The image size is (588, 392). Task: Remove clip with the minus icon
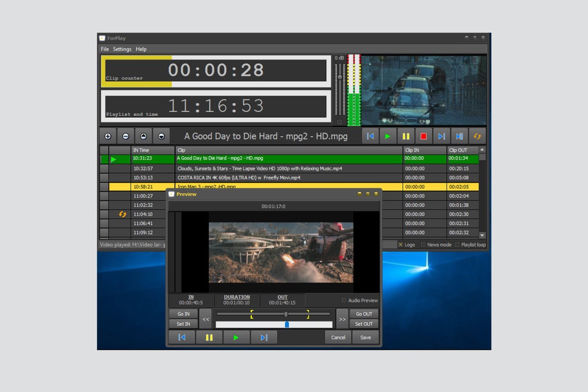coord(125,136)
